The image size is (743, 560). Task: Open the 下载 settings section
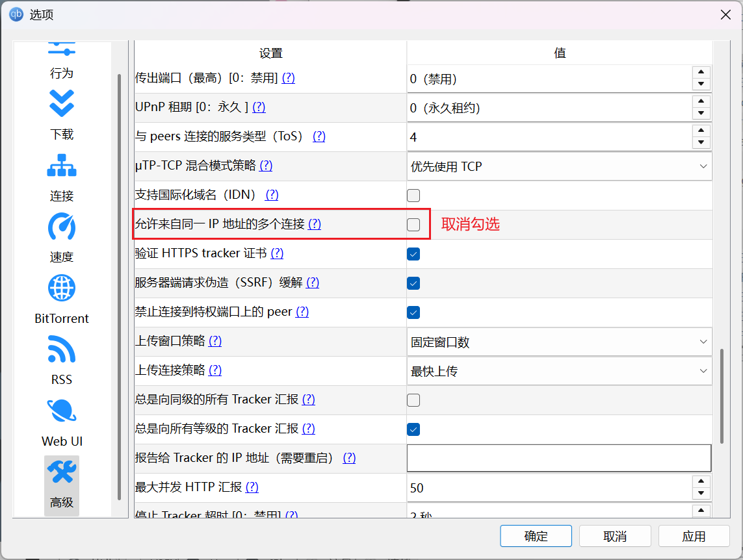click(61, 117)
